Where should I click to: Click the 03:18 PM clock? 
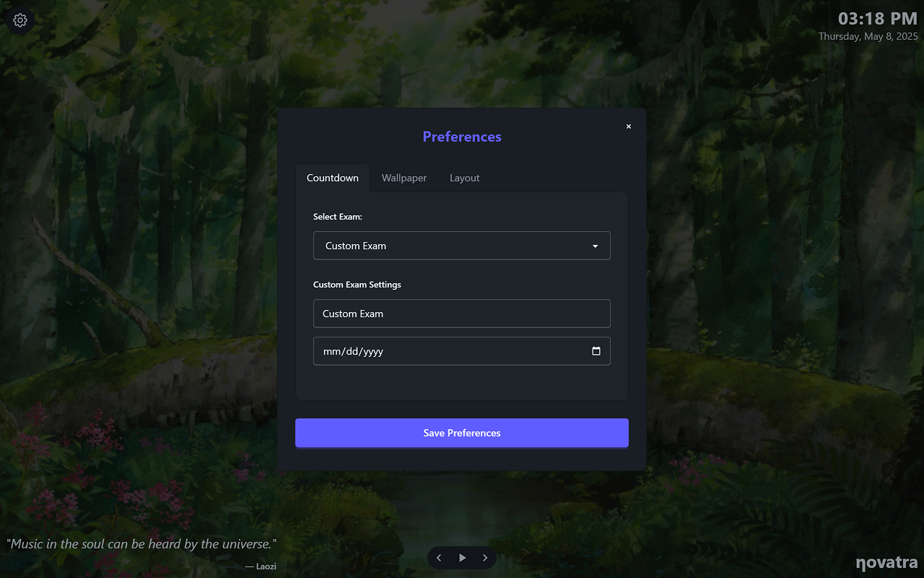click(878, 19)
